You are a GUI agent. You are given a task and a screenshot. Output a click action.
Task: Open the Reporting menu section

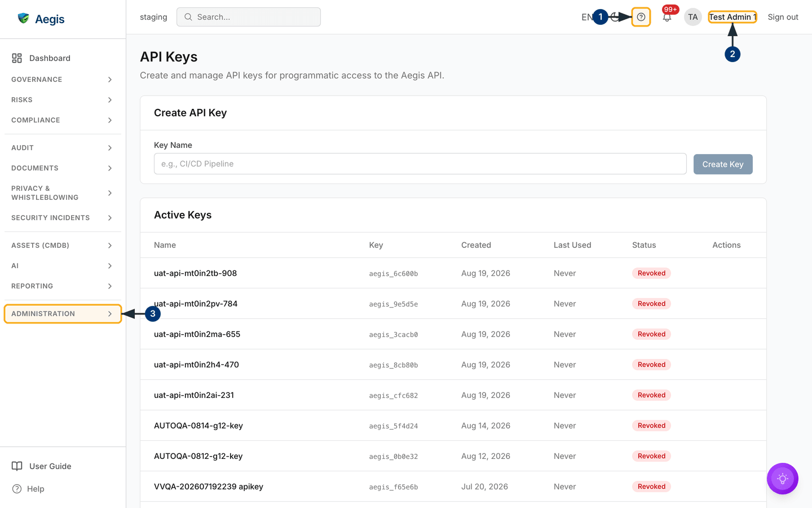(x=63, y=286)
